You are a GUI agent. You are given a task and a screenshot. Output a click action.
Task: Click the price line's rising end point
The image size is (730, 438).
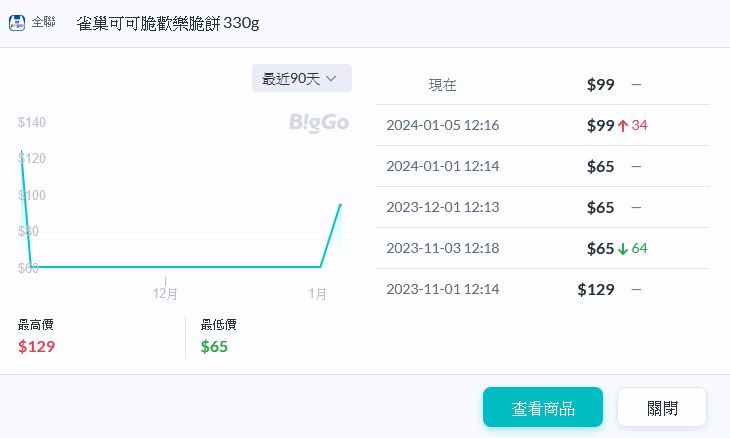click(x=341, y=204)
